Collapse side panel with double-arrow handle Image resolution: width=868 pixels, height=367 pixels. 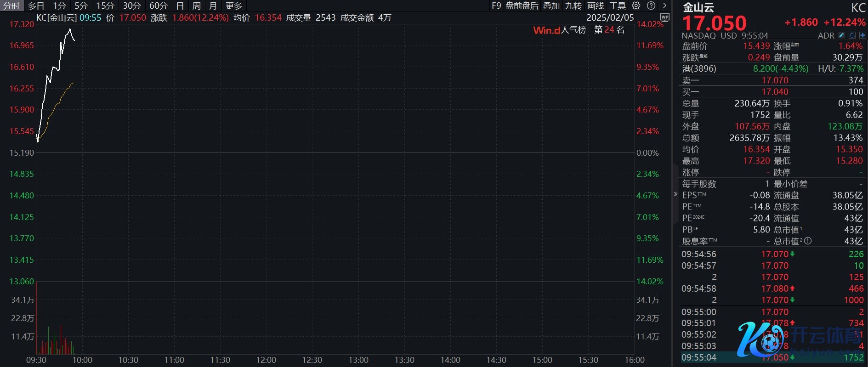(x=675, y=194)
